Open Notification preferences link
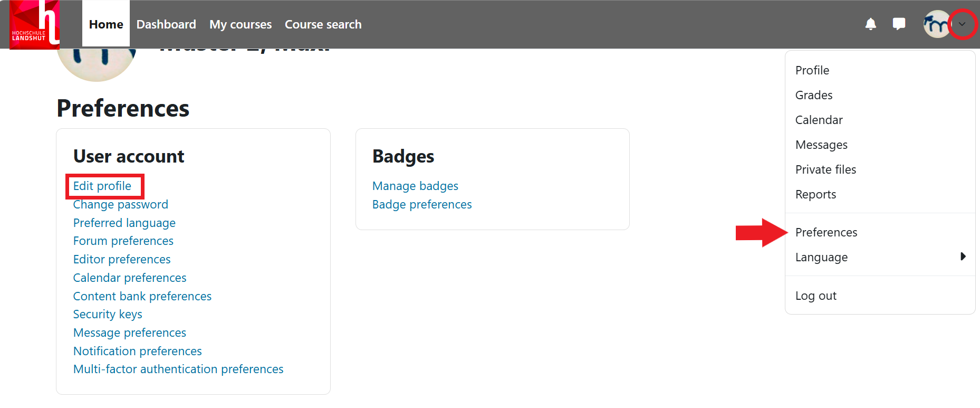980x408 pixels. click(x=137, y=351)
